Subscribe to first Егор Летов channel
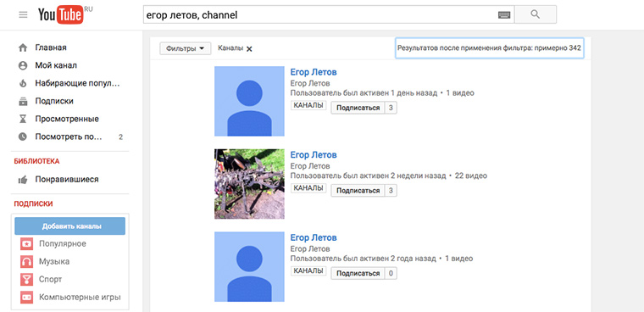This screenshot has height=312, width=644. coord(358,108)
